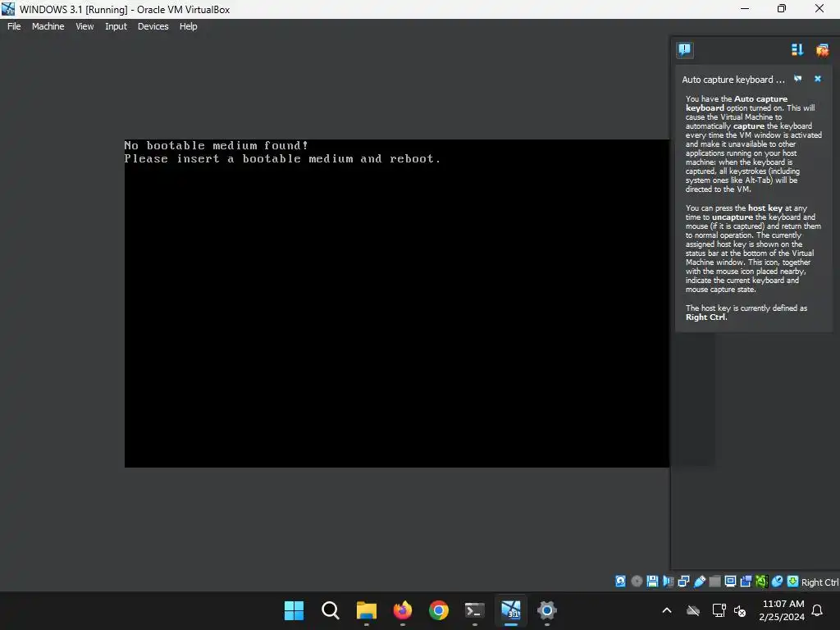This screenshot has width=840, height=630.
Task: Click the keyboard capture arrow icon
Action: (x=793, y=582)
